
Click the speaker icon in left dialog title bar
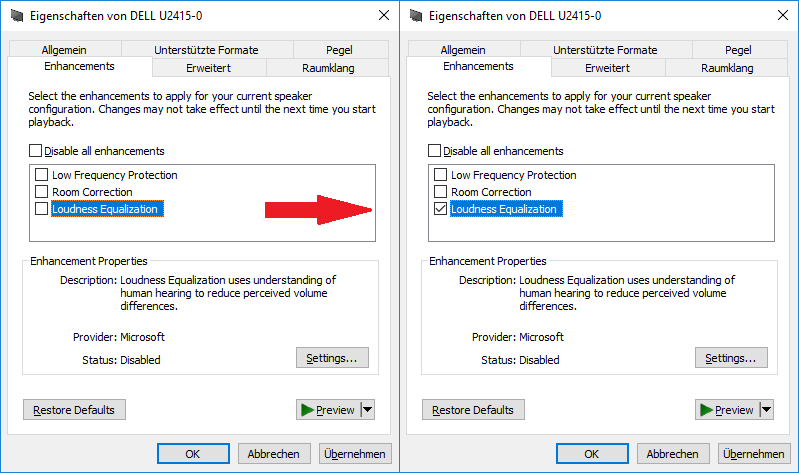click(x=17, y=16)
